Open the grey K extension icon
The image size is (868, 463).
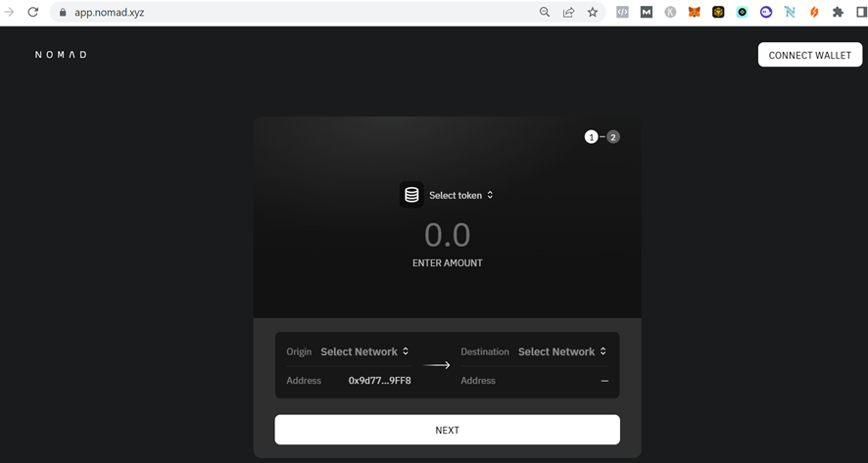670,12
